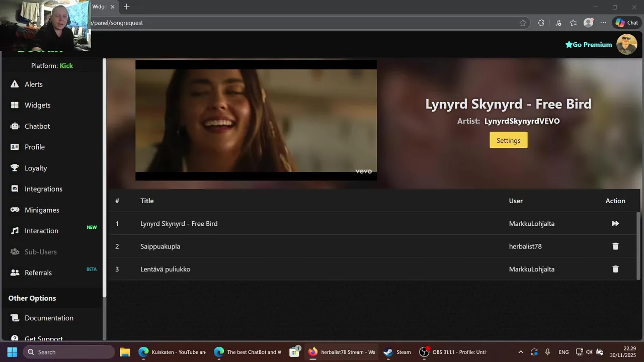Show hidden system tray icons
Image resolution: width=644 pixels, height=362 pixels.
pos(521,352)
